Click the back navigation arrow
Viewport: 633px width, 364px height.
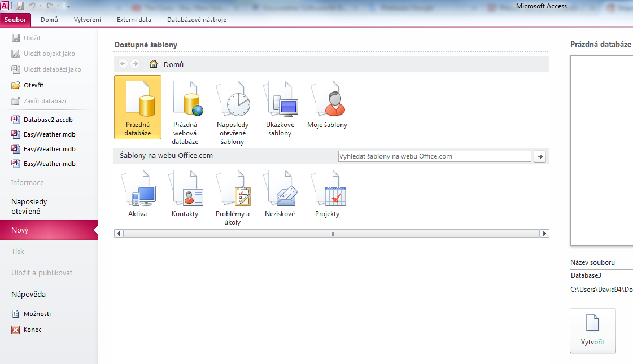123,64
